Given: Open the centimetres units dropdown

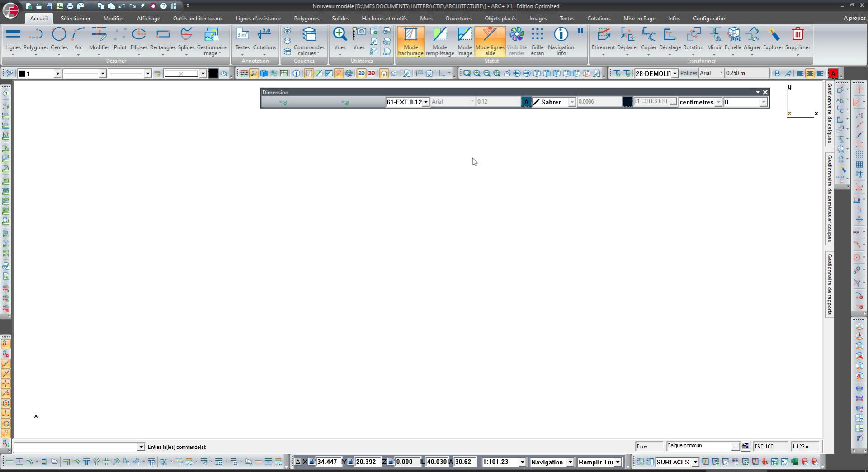Looking at the screenshot, I should 718,102.
